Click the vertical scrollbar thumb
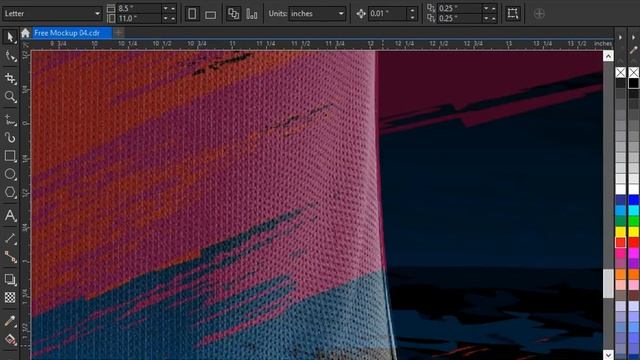This screenshot has width=640, height=360. [608, 283]
